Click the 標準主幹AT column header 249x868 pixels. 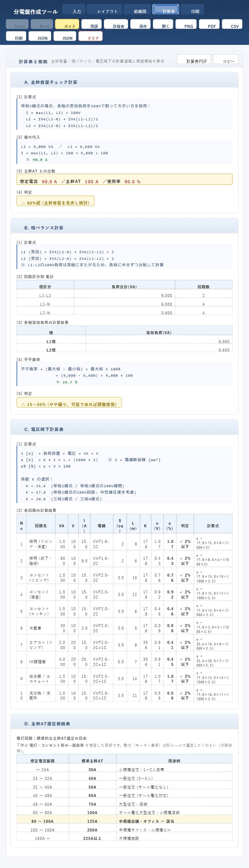(x=93, y=760)
